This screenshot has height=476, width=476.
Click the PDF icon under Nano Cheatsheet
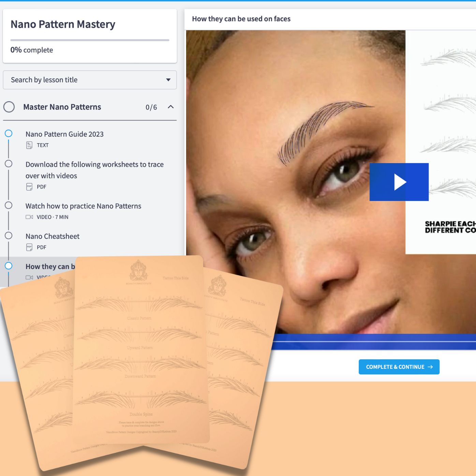[29, 247]
